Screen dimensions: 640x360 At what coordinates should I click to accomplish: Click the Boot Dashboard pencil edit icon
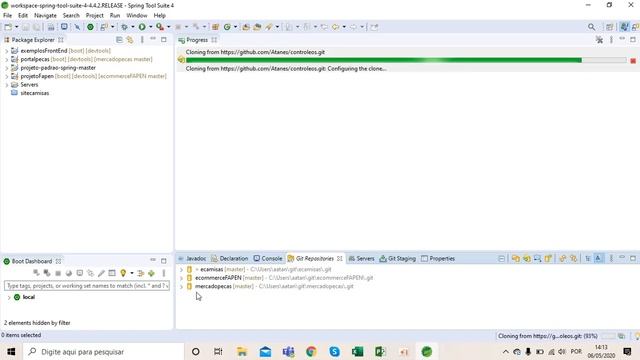(x=101, y=273)
